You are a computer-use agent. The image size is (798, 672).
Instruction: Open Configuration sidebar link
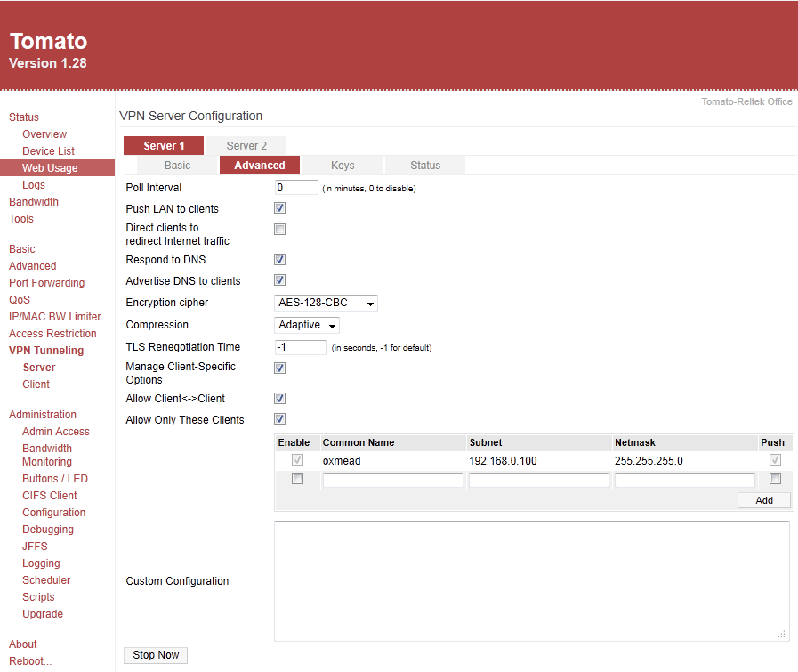coord(54,513)
